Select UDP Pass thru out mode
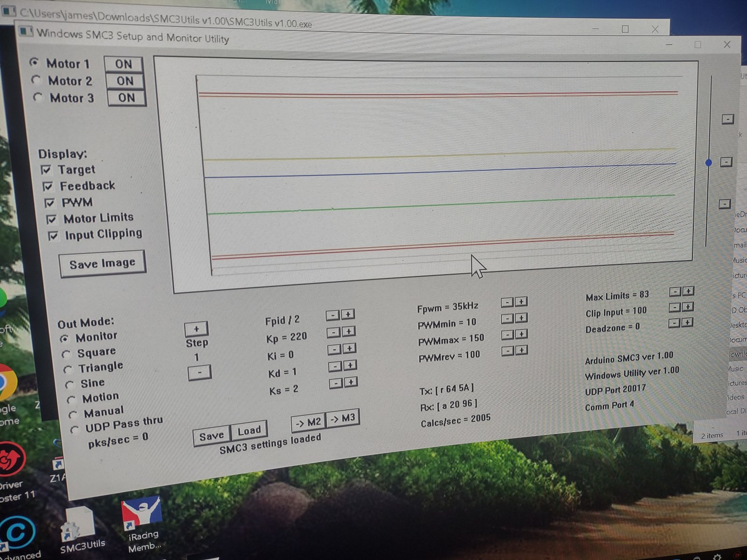This screenshot has height=560, width=747. (x=75, y=430)
